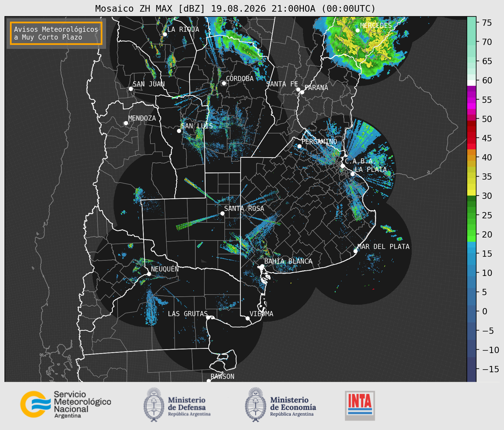Click the San Luis city marker
The image size is (504, 430).
(179, 131)
